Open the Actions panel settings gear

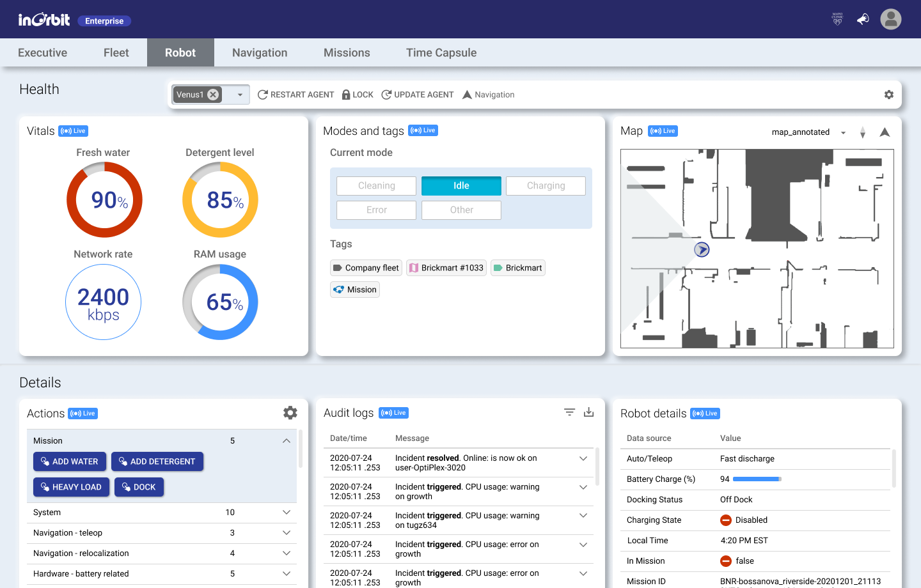(290, 412)
